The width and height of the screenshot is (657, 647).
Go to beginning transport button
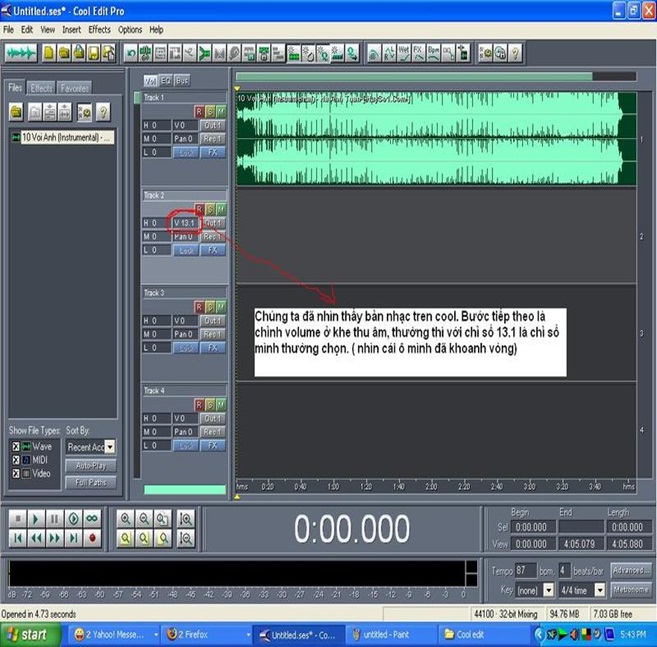pos(18,538)
